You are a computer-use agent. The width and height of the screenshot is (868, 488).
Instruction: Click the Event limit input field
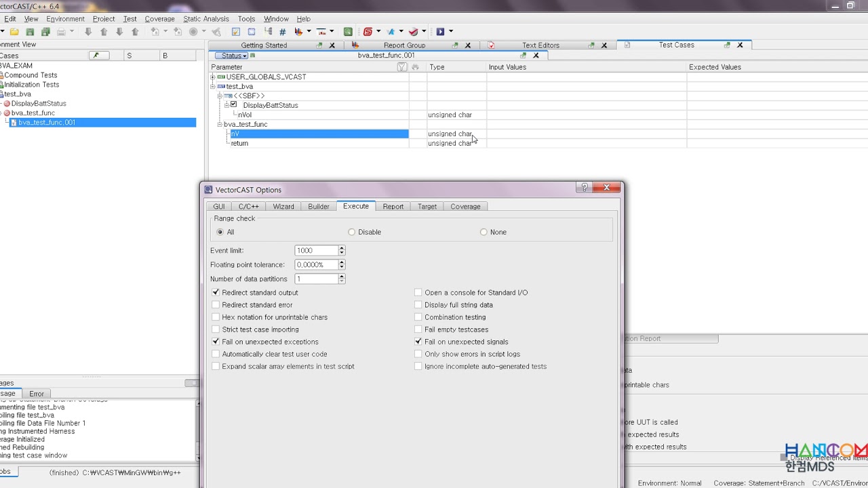point(316,251)
